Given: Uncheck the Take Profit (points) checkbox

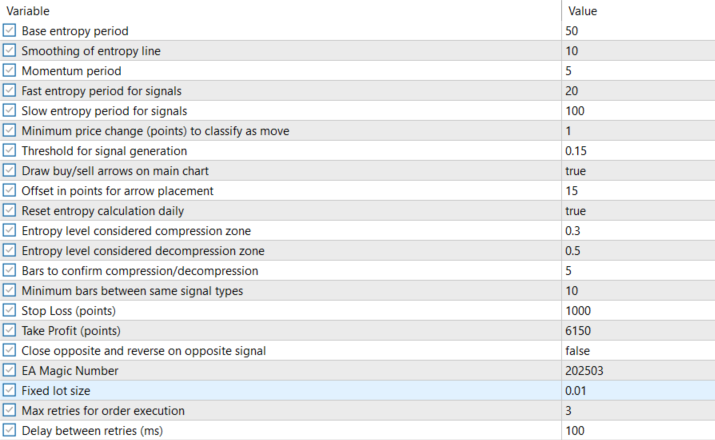Looking at the screenshot, I should click(10, 331).
